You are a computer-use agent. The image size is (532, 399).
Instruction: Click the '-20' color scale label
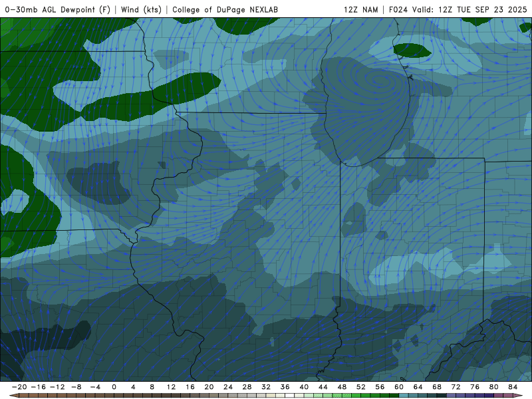[19, 387]
